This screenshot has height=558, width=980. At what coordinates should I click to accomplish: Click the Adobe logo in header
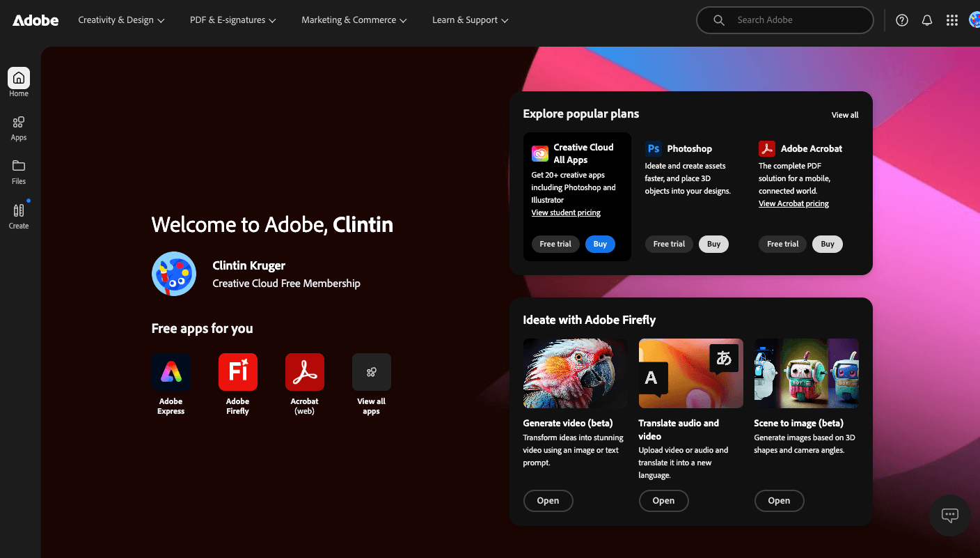35,20
